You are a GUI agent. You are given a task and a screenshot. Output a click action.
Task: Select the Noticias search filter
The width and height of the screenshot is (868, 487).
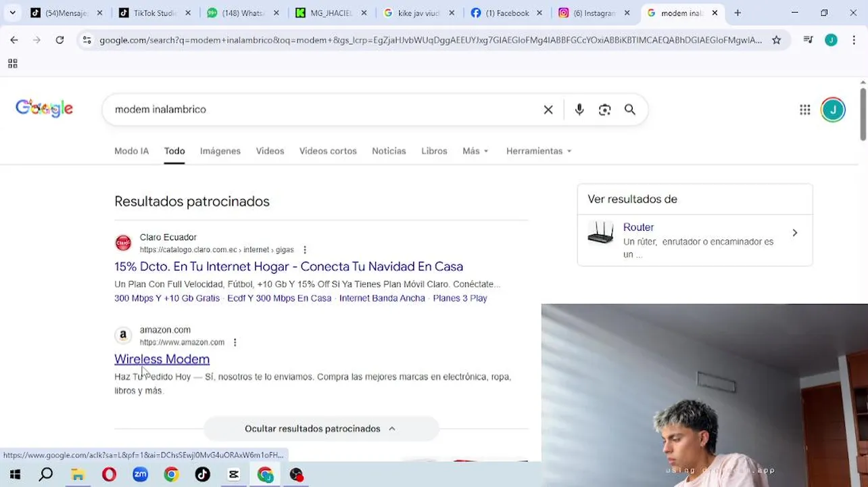coord(389,151)
